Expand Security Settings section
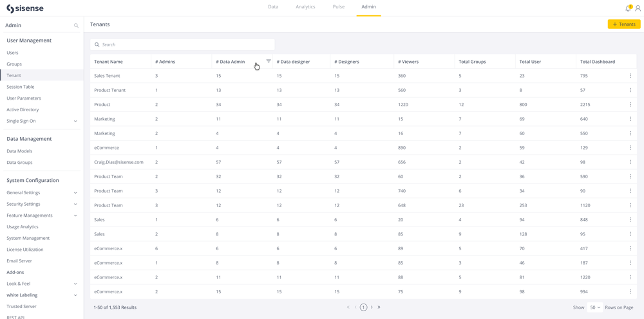The image size is (644, 319). pyautogui.click(x=75, y=204)
